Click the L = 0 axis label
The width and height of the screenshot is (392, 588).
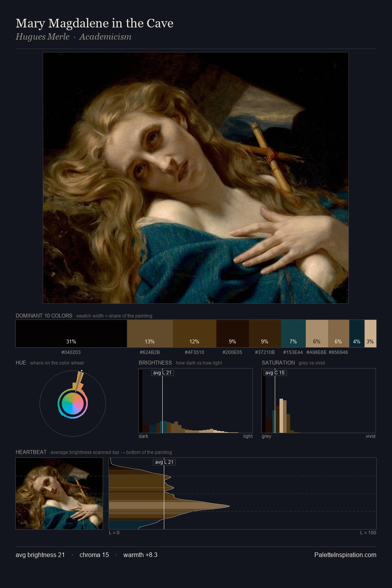[114, 533]
